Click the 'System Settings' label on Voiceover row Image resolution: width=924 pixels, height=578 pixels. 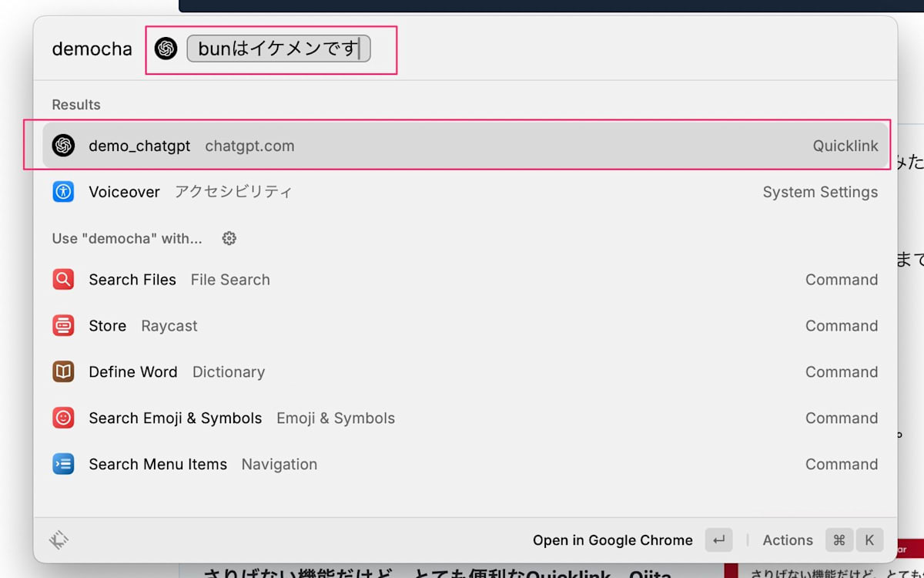(820, 192)
